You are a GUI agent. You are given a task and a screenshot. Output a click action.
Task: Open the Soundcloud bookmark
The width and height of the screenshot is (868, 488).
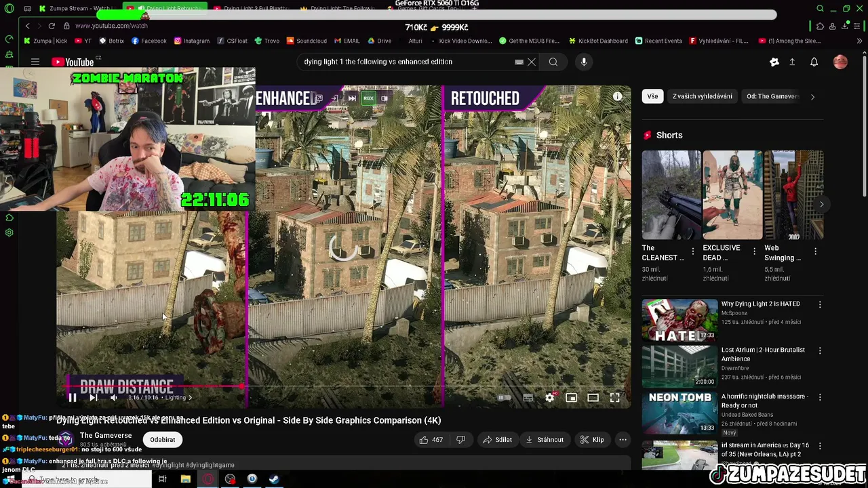click(307, 41)
